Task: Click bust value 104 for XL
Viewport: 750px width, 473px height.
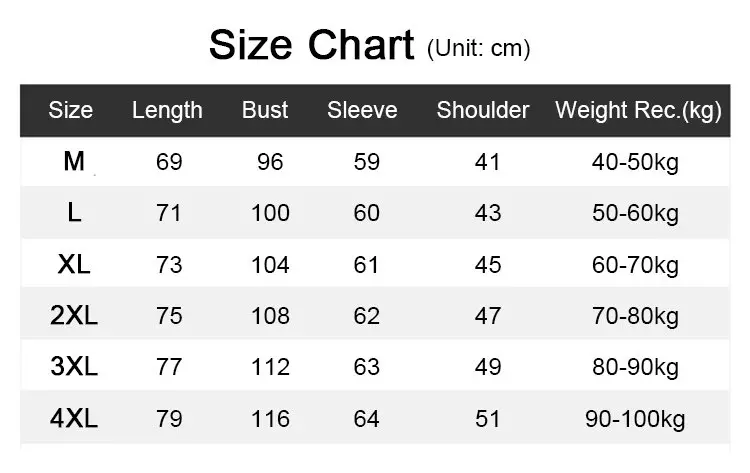Action: coord(270,265)
